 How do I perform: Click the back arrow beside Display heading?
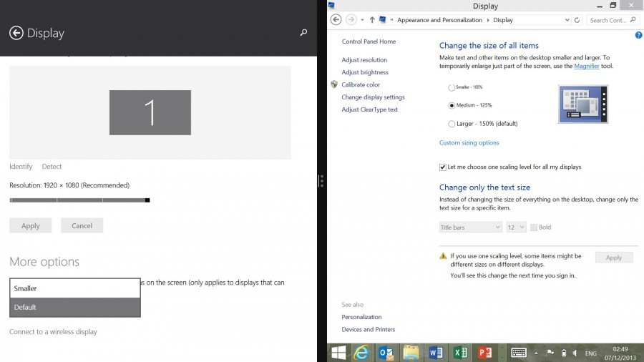point(16,33)
